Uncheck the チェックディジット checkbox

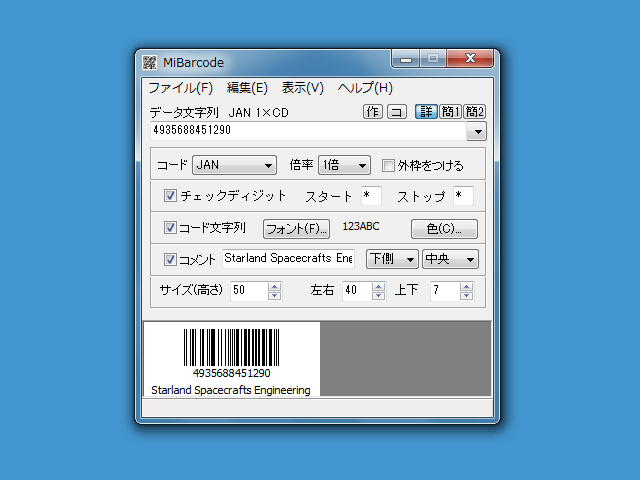coord(170,196)
